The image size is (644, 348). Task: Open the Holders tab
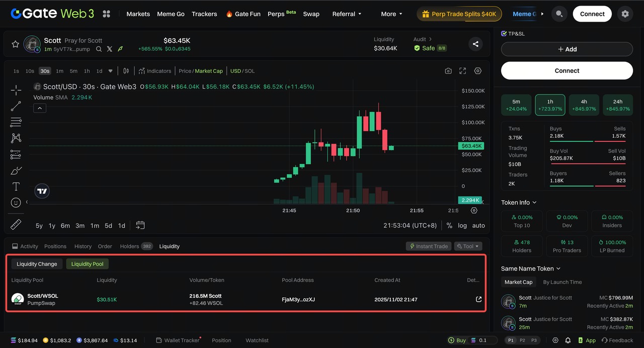click(x=129, y=246)
